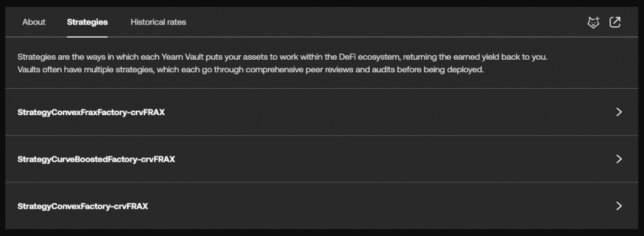Open the external link arrow icon

[x=615, y=22]
